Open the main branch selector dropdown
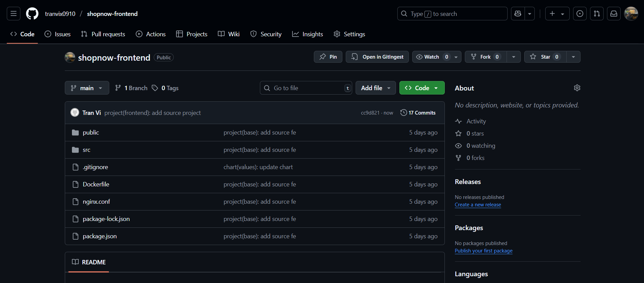644x283 pixels. [87, 88]
